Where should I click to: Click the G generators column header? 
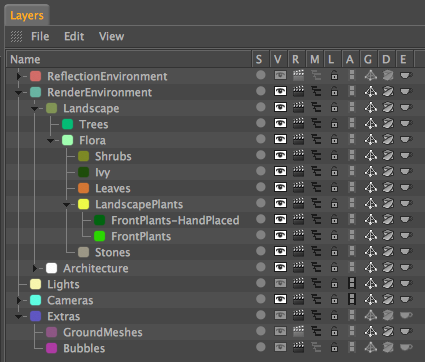368,59
